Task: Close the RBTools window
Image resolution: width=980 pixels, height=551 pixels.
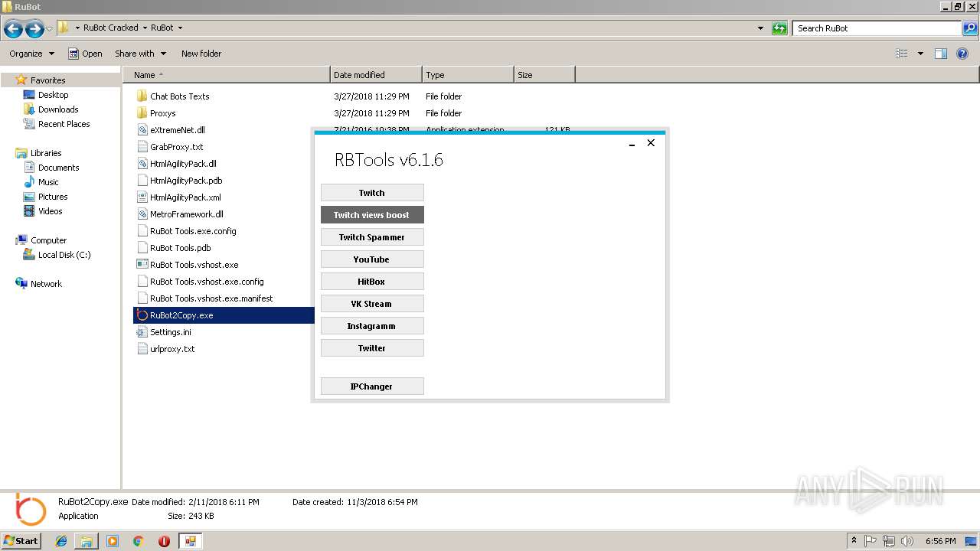Action: click(651, 143)
